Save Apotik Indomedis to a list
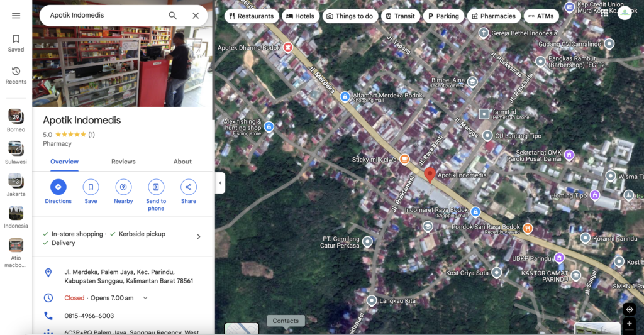The width and height of the screenshot is (644, 335). (91, 187)
